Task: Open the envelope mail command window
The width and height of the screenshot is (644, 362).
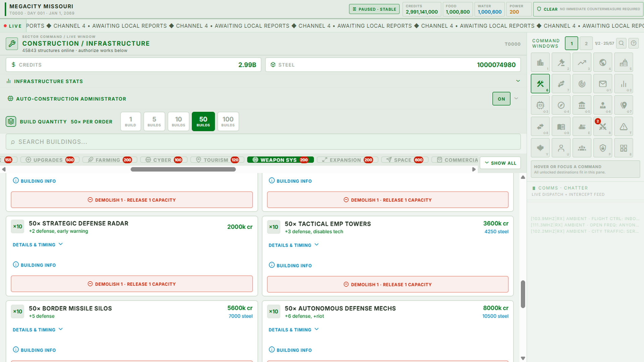Action: 602,84
